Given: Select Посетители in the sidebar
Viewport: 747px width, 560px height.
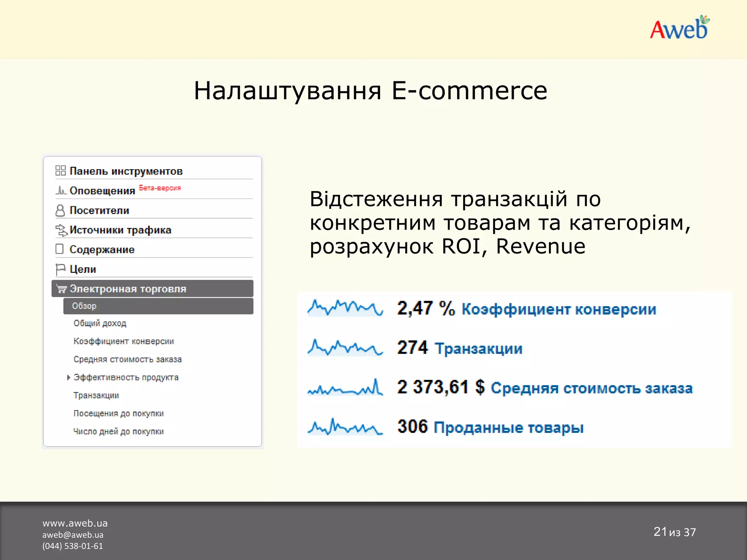Looking at the screenshot, I should coord(99,210).
